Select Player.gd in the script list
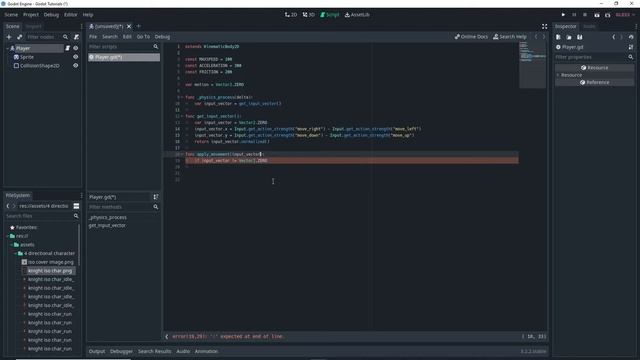640x360 pixels. (124, 57)
